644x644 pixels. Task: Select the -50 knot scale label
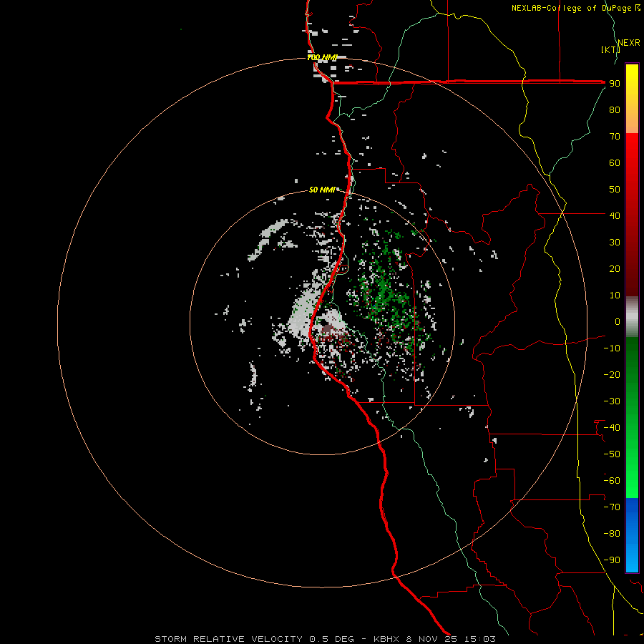click(x=612, y=454)
